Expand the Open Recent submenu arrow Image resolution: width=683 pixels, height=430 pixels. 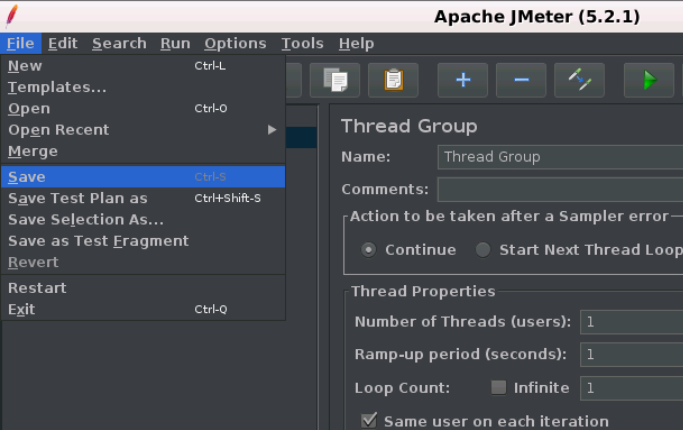tap(272, 130)
